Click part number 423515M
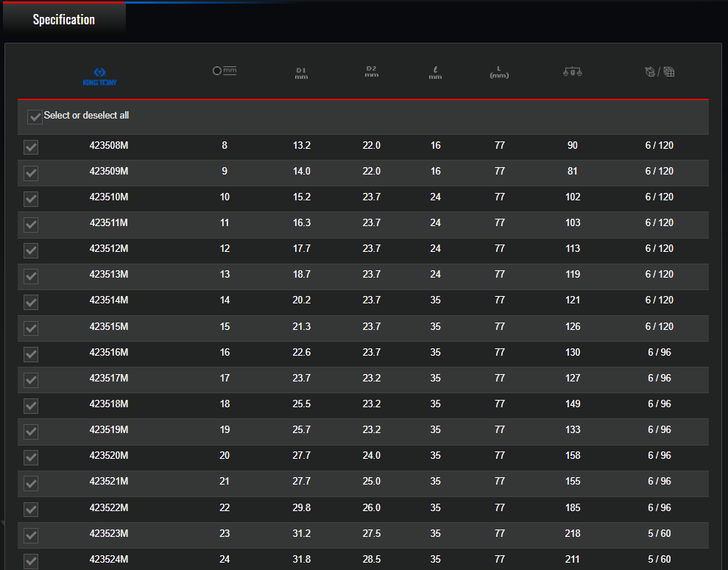The width and height of the screenshot is (728, 570). (109, 326)
